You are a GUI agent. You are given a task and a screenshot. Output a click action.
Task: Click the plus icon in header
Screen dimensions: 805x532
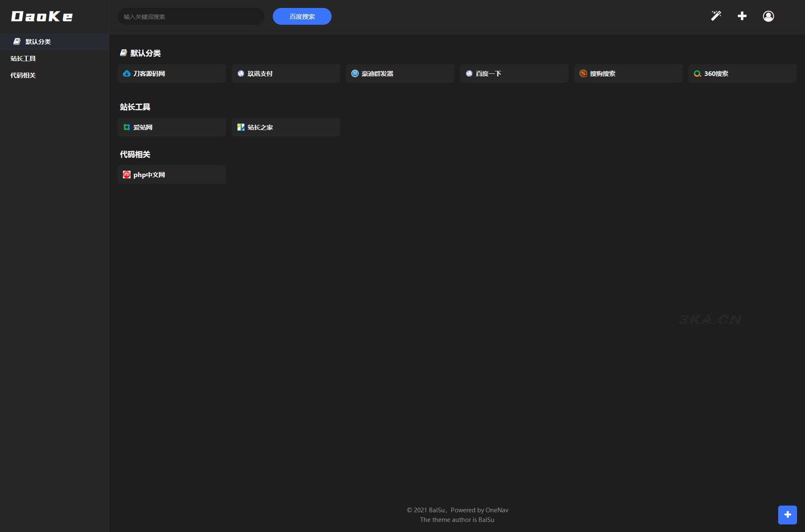coord(742,16)
